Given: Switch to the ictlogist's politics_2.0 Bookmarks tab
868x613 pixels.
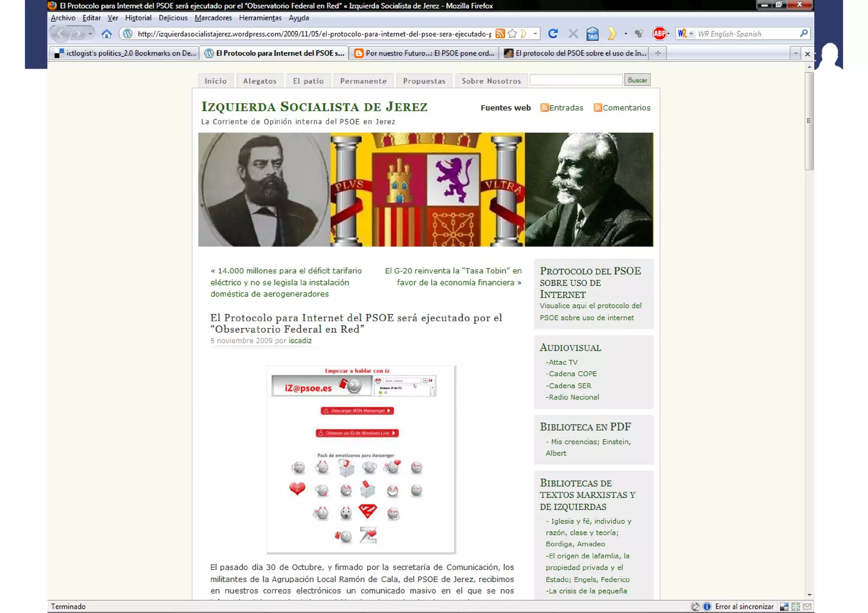Looking at the screenshot, I should (x=125, y=53).
